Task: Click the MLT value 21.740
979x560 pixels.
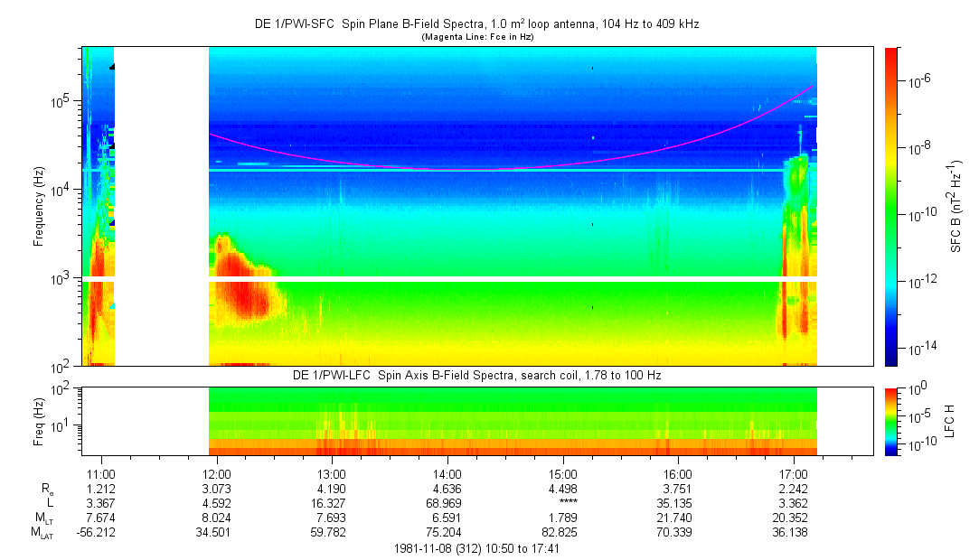Action: [x=678, y=518]
